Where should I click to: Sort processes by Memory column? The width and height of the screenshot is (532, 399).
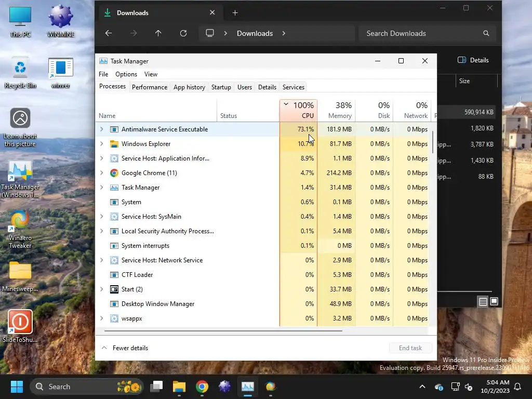tap(337, 110)
